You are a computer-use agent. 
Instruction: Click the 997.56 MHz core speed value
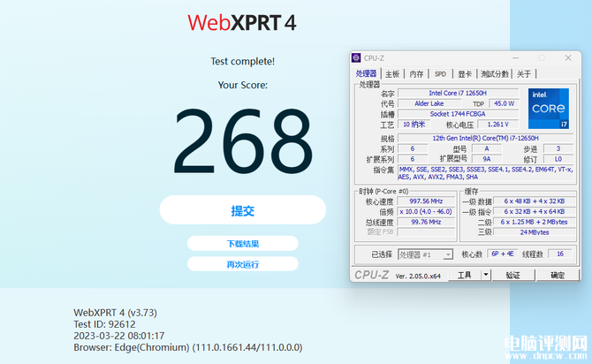[x=426, y=201]
